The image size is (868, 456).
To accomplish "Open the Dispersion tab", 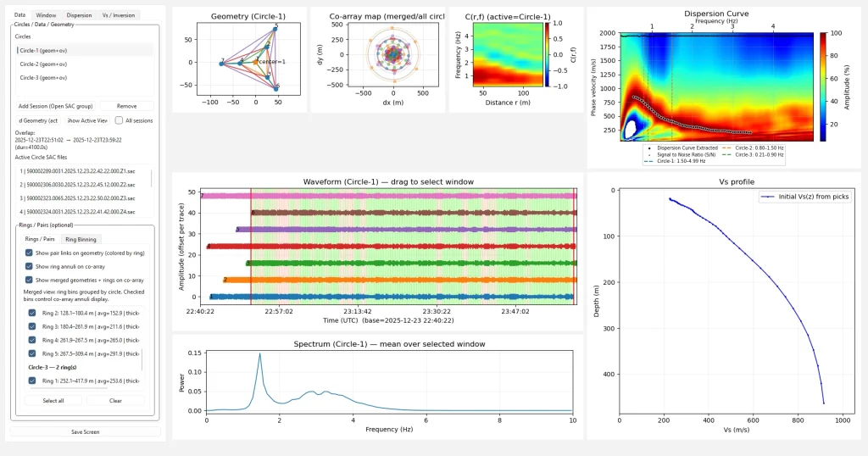I will 79,15.
